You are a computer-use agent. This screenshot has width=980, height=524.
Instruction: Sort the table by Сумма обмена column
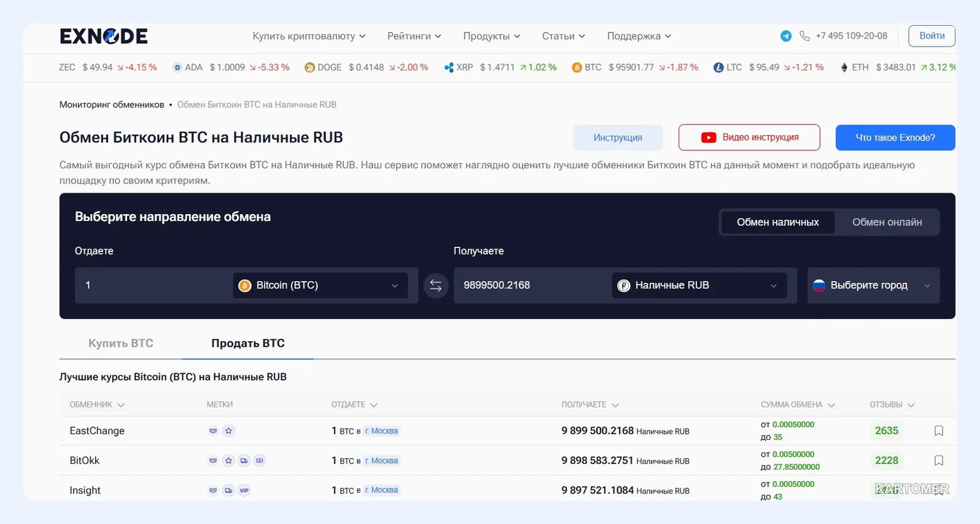coord(798,405)
